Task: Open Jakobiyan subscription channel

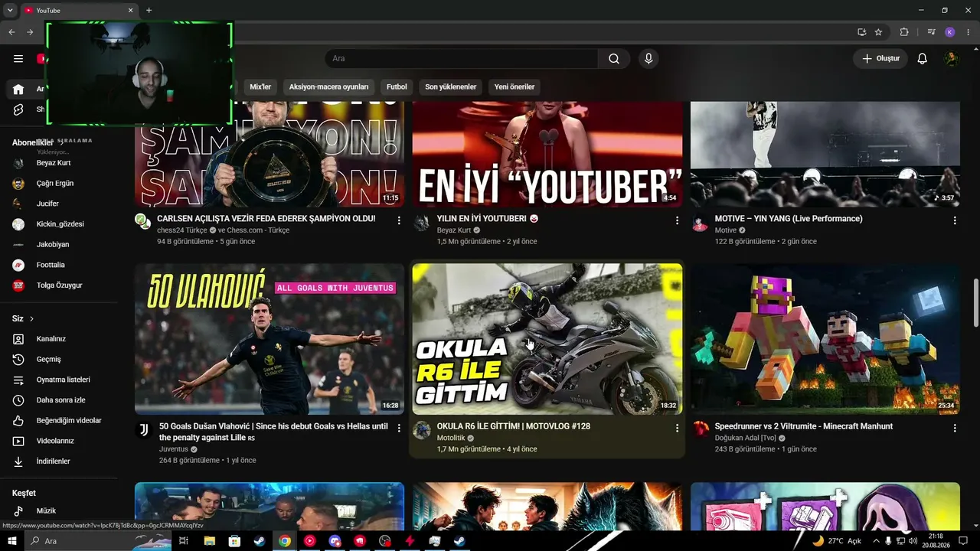Action: point(60,245)
